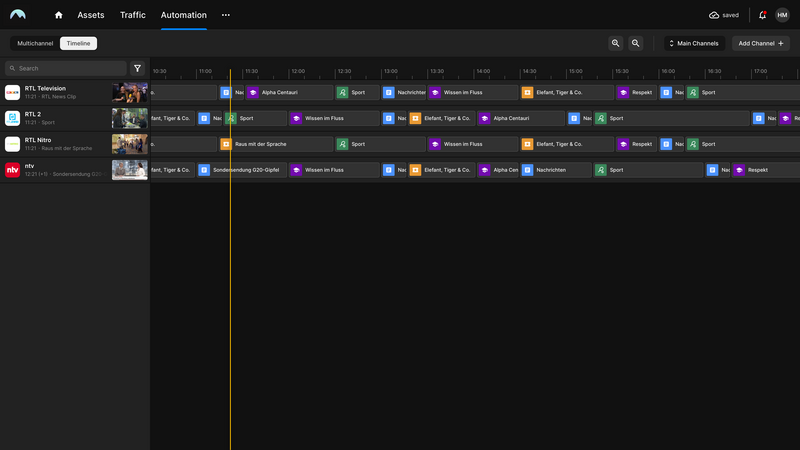Image resolution: width=800 pixels, height=450 pixels.
Task: Select ntv channel name
Action: (30, 166)
